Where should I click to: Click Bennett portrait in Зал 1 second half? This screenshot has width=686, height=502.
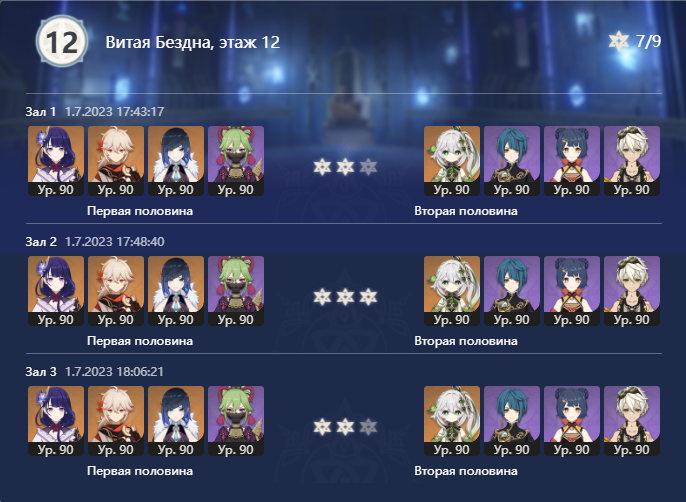tap(632, 161)
